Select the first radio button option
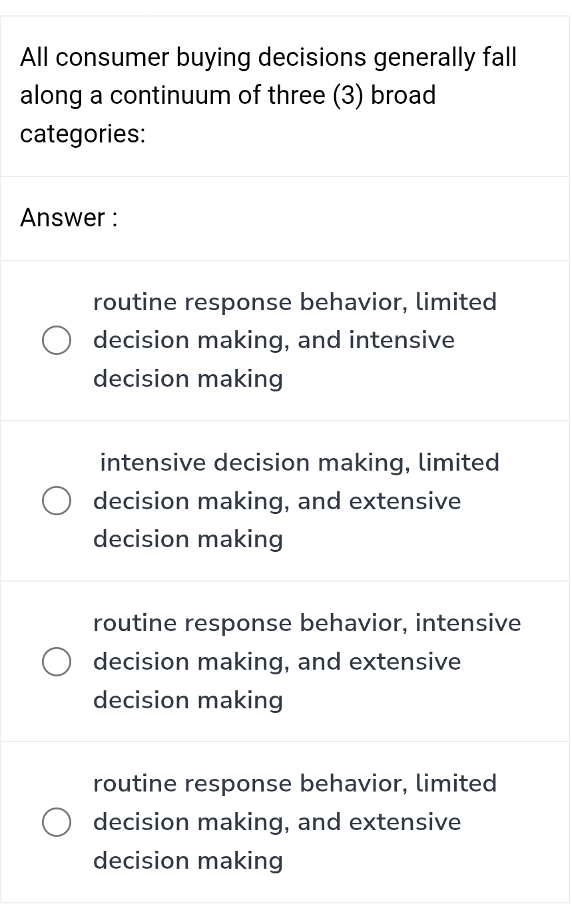 pos(57,340)
